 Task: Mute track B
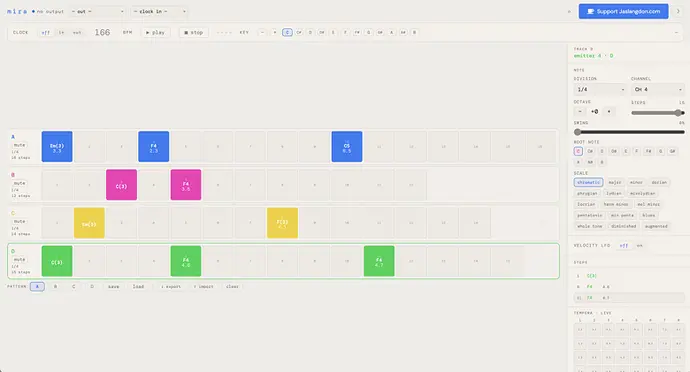[x=19, y=183]
